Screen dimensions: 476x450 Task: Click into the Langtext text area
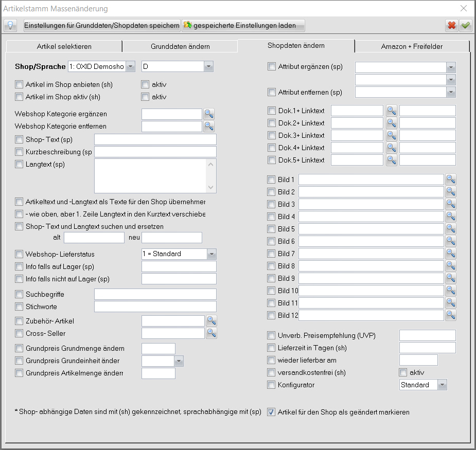151,176
